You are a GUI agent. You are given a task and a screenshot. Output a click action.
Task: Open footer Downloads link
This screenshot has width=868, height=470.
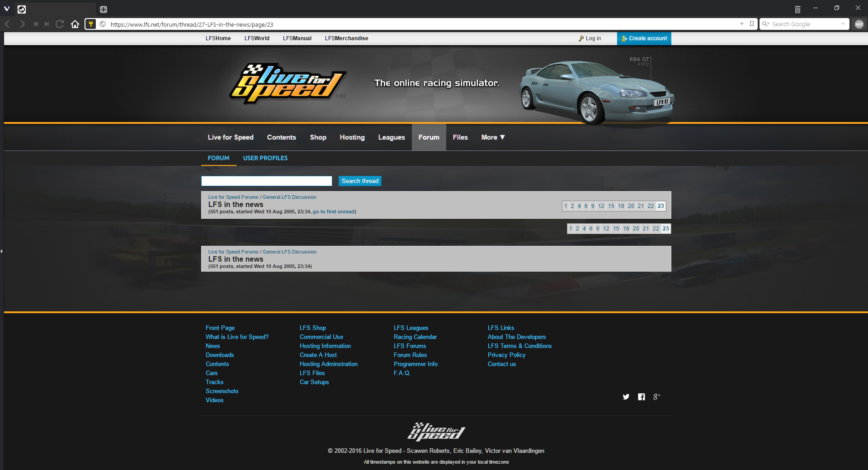pyautogui.click(x=220, y=355)
